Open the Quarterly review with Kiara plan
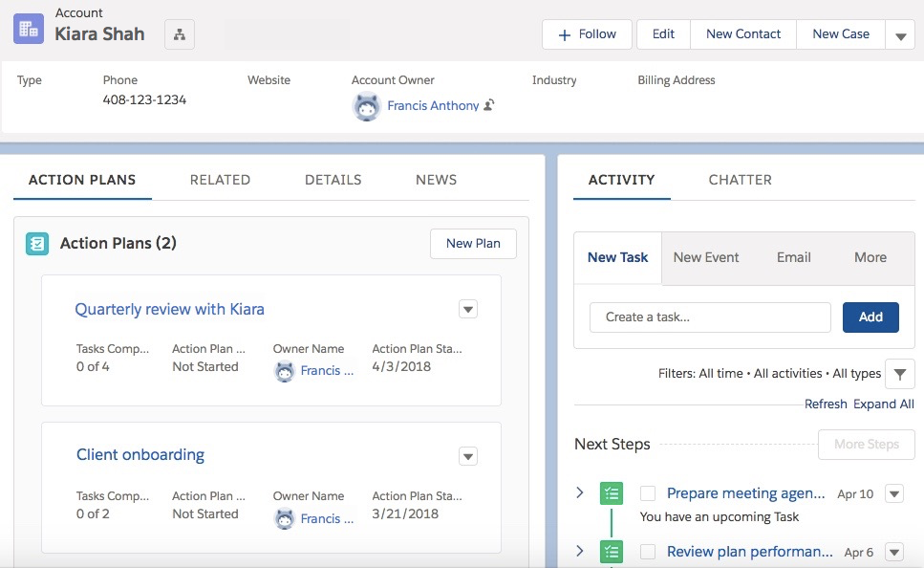 (170, 309)
